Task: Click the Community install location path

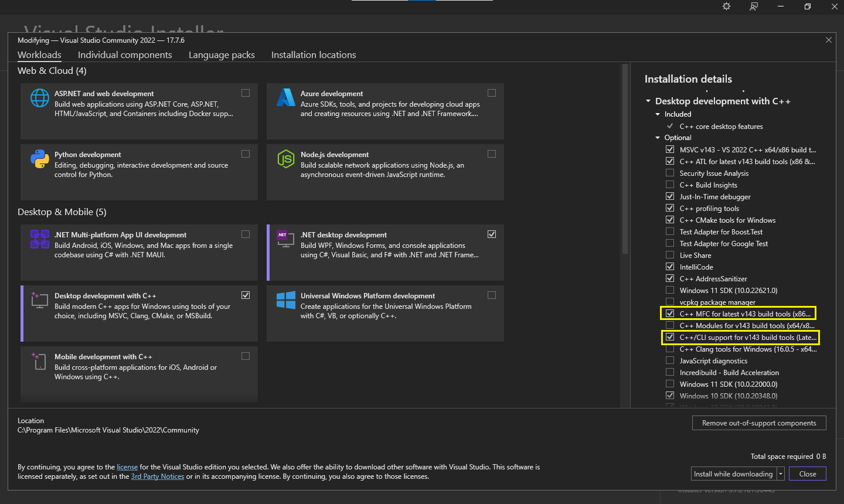Action: pos(108,430)
